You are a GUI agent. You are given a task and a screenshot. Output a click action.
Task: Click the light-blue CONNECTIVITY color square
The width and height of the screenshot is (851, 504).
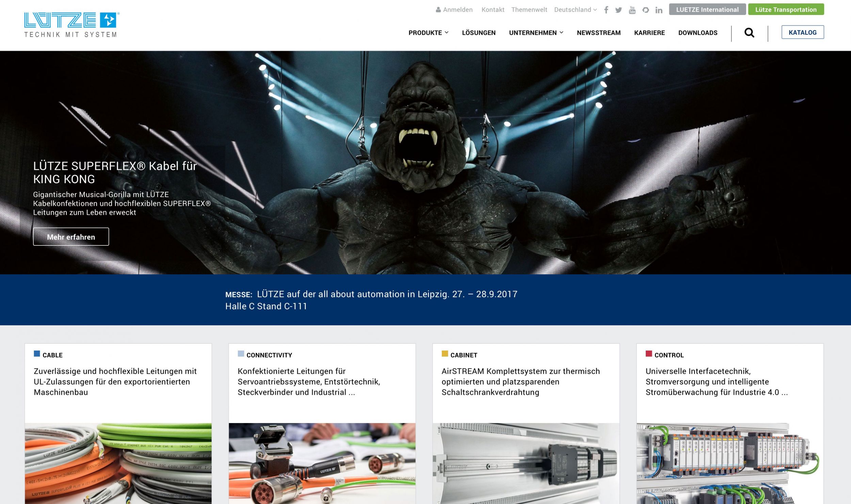tap(241, 354)
